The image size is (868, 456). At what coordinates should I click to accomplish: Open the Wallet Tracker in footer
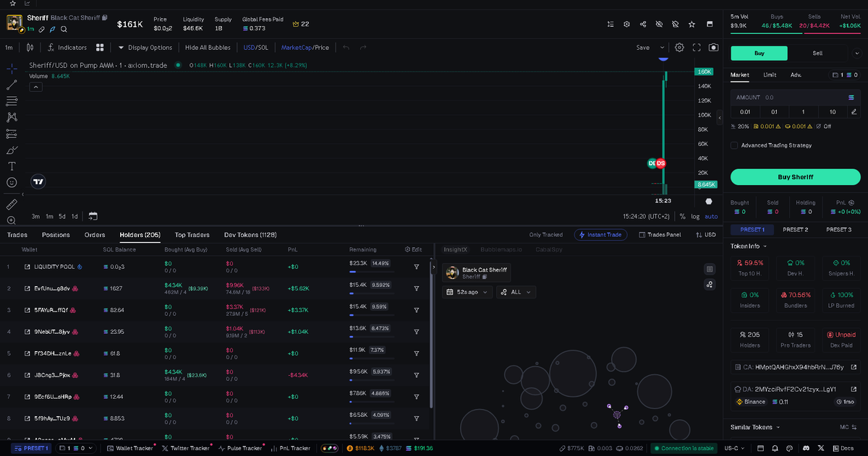coord(129,448)
